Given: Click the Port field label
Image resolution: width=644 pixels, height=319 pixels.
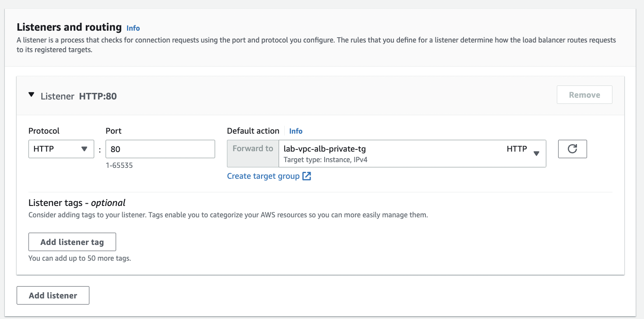Looking at the screenshot, I should pyautogui.click(x=113, y=131).
